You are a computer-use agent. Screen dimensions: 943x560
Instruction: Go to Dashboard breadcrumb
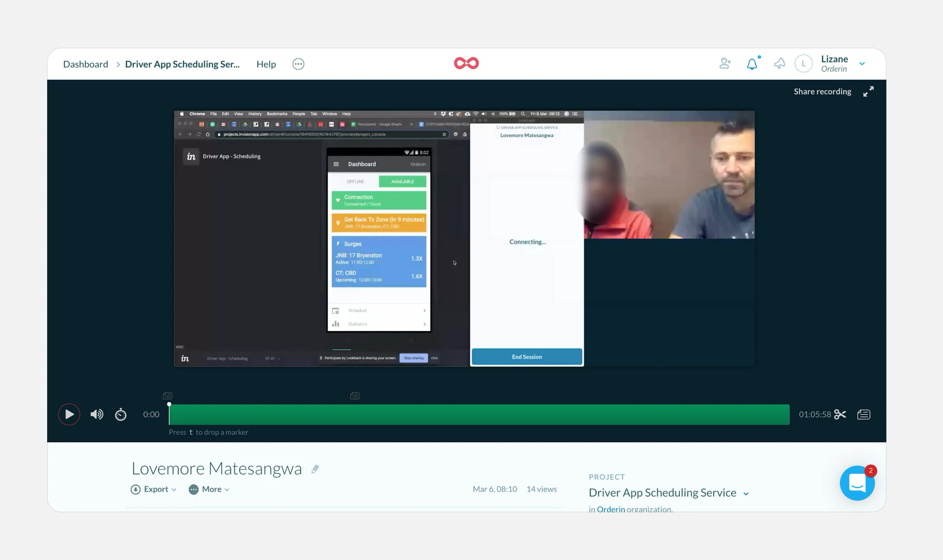85,64
